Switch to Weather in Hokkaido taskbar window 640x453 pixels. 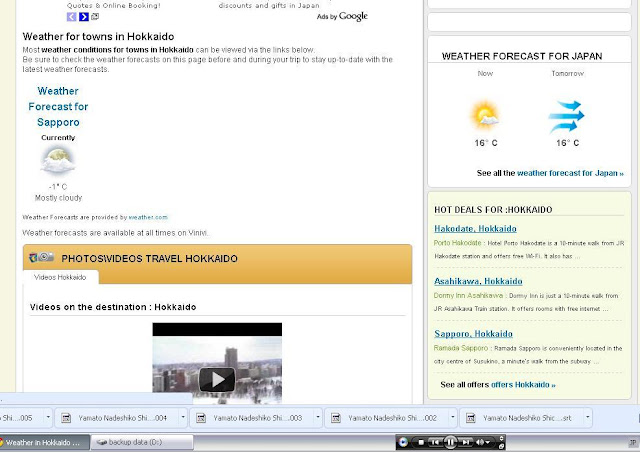(x=44, y=442)
